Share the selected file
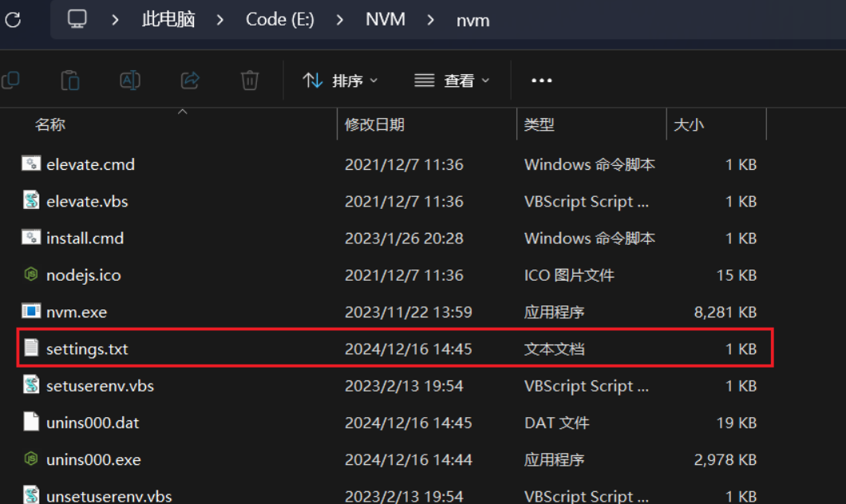 190,80
